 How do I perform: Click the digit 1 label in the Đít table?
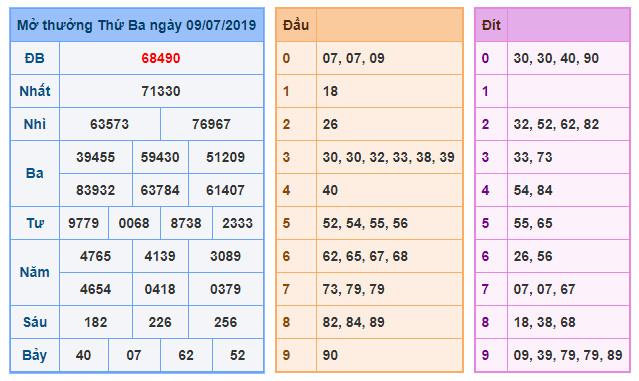pos(485,91)
